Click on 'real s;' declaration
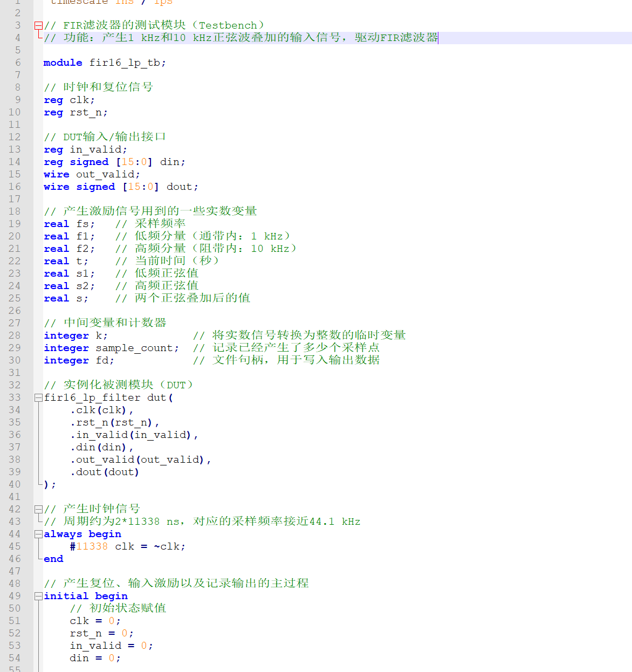The width and height of the screenshot is (632, 672). point(66,298)
